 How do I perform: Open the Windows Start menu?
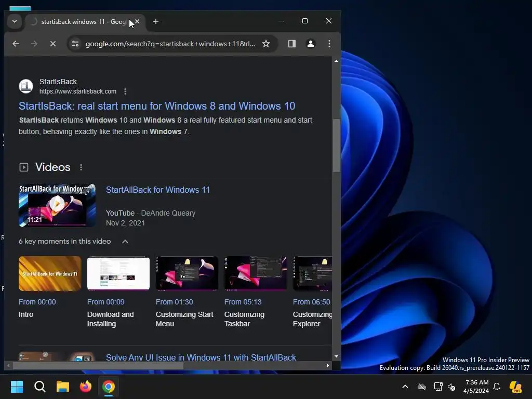[x=17, y=387]
